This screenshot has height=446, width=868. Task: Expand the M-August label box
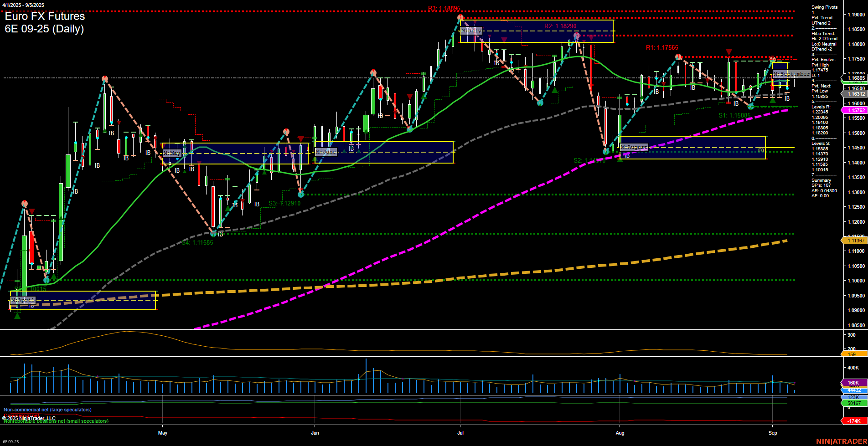[635, 147]
